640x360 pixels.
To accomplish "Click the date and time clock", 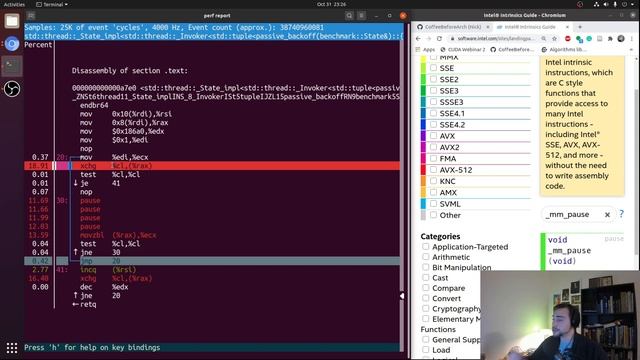I will [x=331, y=4].
